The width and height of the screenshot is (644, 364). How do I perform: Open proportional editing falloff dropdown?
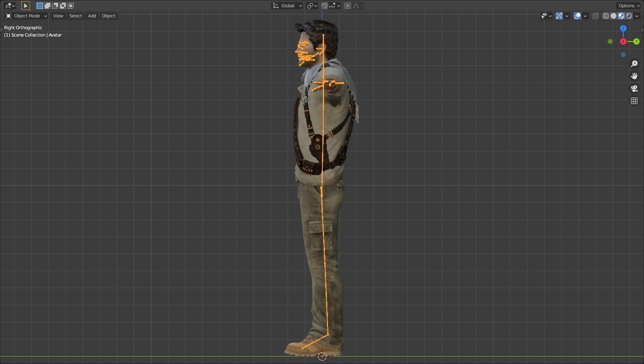[x=358, y=6]
